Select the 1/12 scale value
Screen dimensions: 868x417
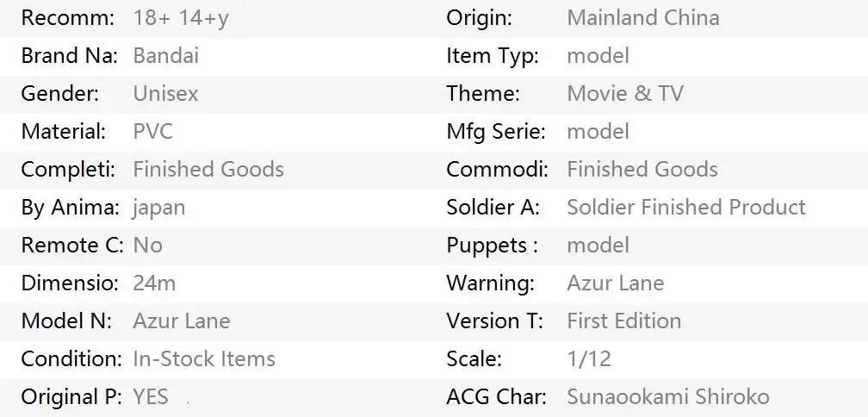589,359
